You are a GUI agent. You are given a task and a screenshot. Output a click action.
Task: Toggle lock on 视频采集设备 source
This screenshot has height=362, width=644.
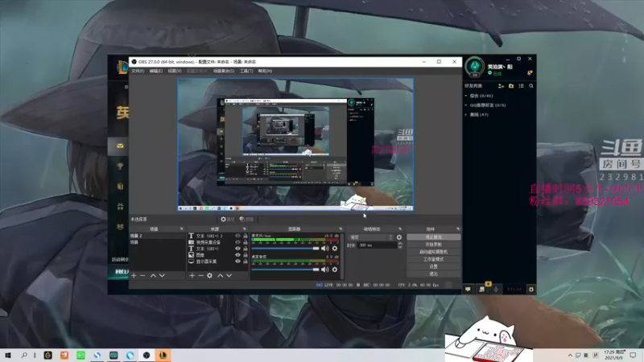tap(246, 242)
